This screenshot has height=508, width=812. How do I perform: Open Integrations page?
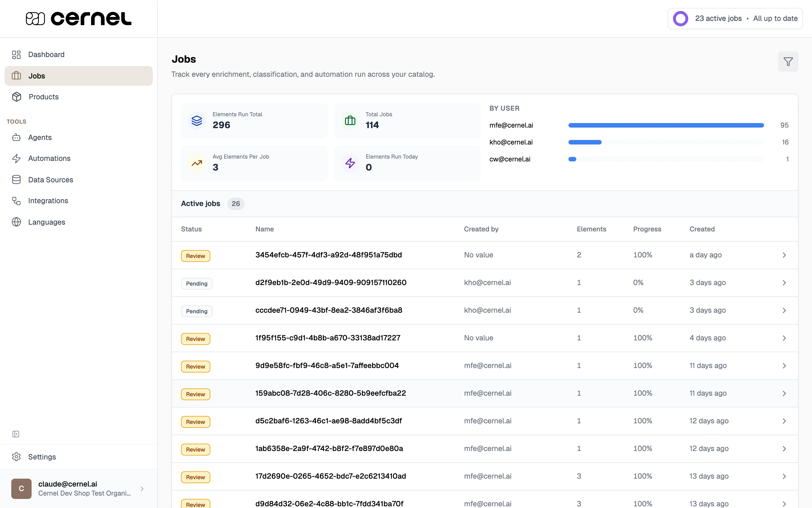click(x=78, y=201)
